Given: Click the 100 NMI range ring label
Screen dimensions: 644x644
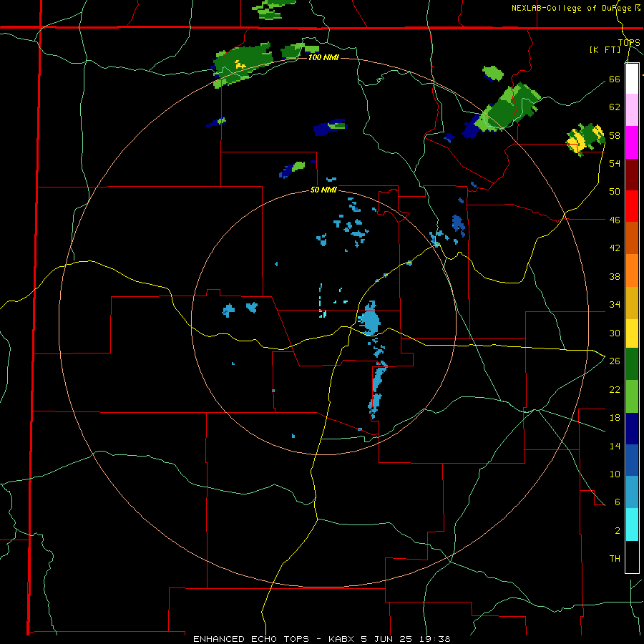Looking at the screenshot, I should click(x=323, y=57).
